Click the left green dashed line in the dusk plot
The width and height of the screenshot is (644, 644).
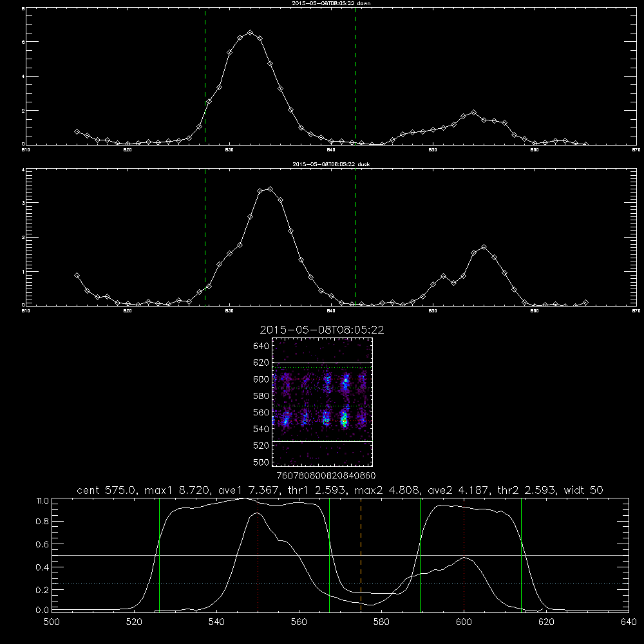pos(205,237)
